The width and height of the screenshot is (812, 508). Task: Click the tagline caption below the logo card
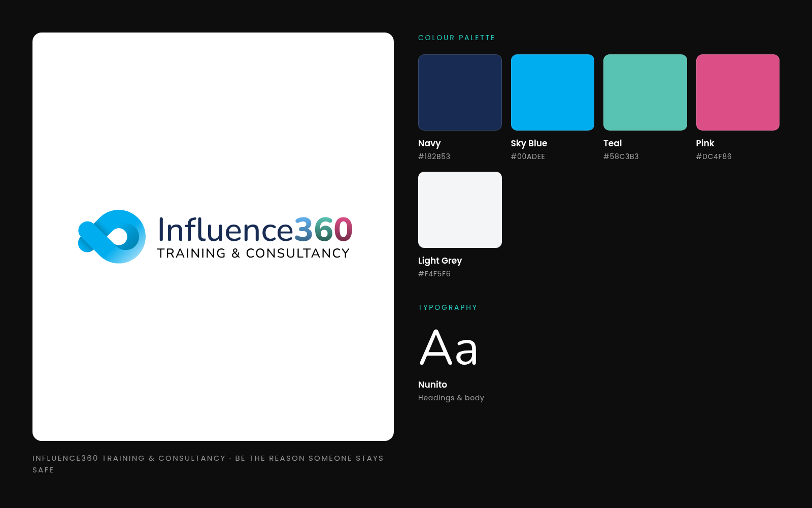[x=208, y=464]
